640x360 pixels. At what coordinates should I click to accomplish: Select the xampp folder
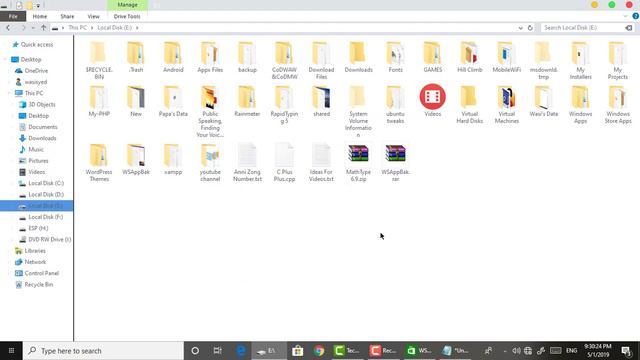pos(173,160)
